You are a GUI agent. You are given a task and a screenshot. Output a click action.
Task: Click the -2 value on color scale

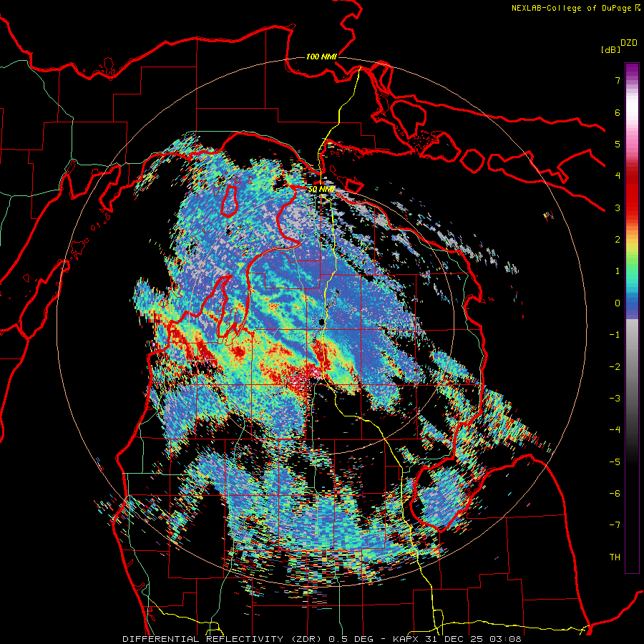click(x=615, y=367)
